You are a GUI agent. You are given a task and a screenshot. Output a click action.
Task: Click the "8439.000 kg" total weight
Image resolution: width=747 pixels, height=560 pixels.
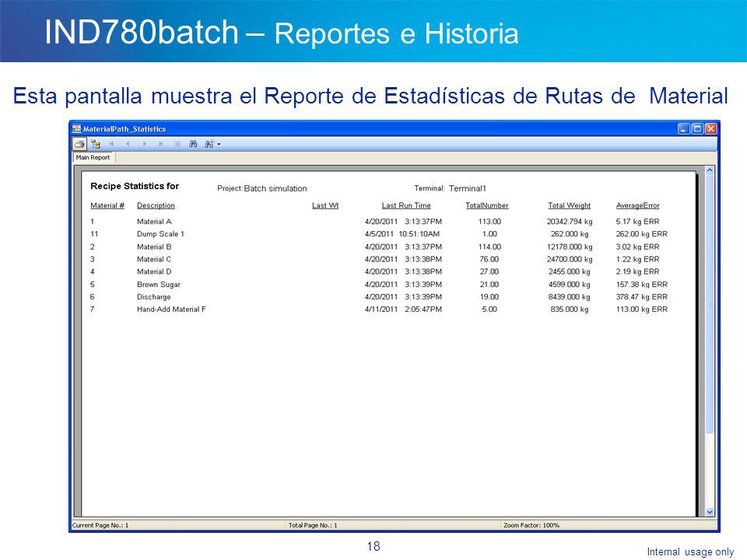coord(570,297)
